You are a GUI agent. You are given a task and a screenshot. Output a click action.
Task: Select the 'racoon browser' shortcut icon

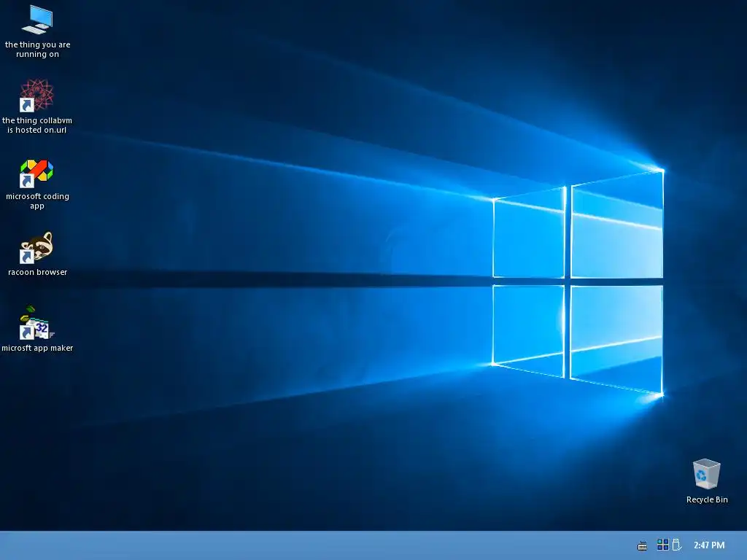click(36, 248)
